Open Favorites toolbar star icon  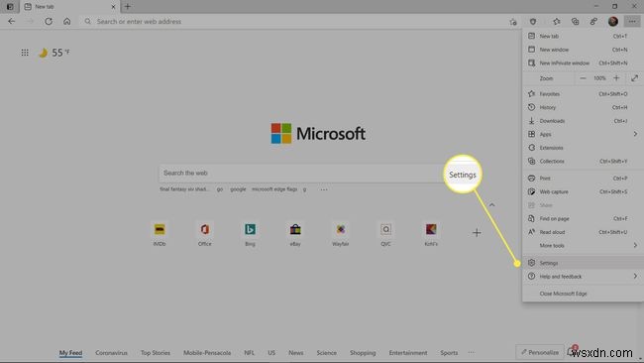point(557,22)
